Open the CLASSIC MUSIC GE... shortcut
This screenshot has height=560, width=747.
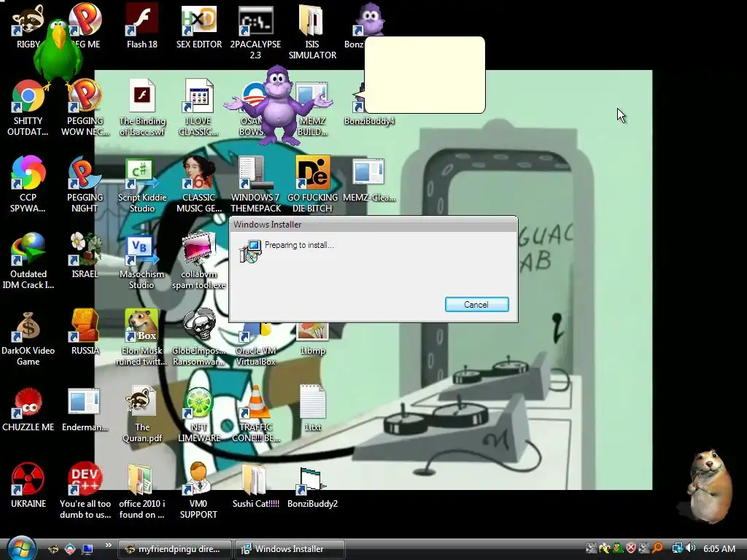(198, 184)
